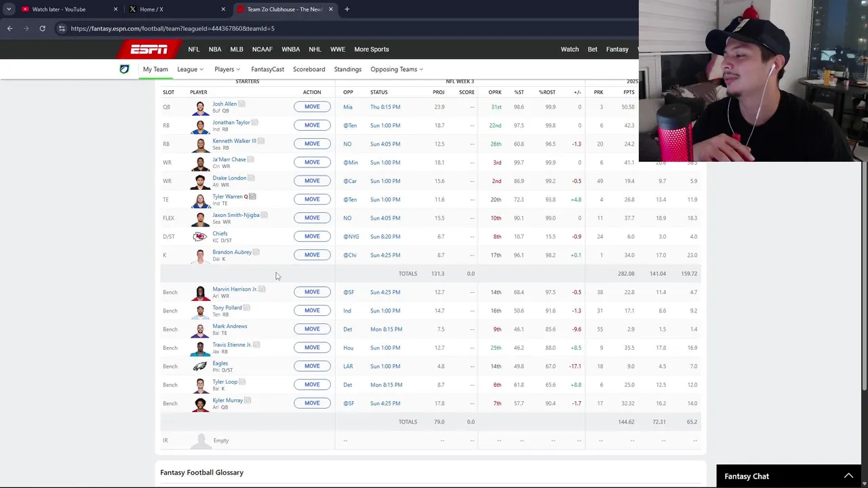Open Drake London's player news icon
The image size is (868, 488).
coord(251,178)
